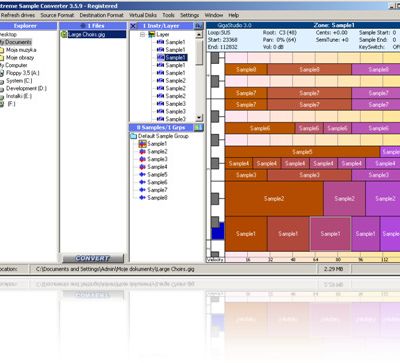The image size is (400, 363).
Task: Click Sample2 icon in Default Sample Group
Action: pyautogui.click(x=143, y=152)
